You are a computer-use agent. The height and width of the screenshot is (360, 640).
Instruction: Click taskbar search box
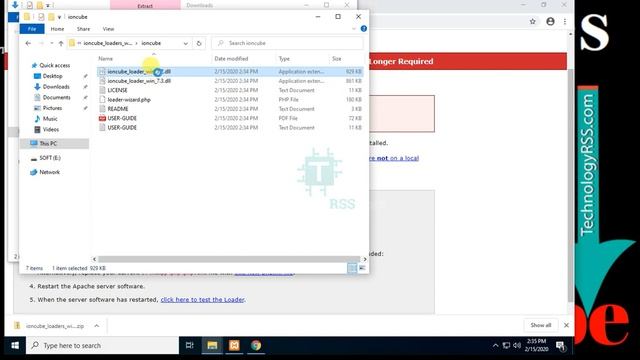[103, 345]
